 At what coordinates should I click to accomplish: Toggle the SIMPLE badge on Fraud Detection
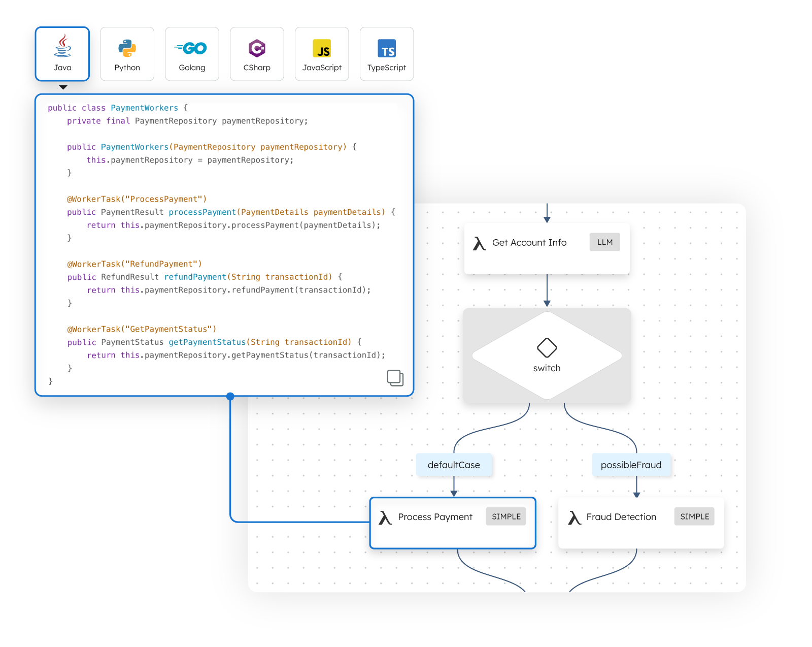(694, 516)
